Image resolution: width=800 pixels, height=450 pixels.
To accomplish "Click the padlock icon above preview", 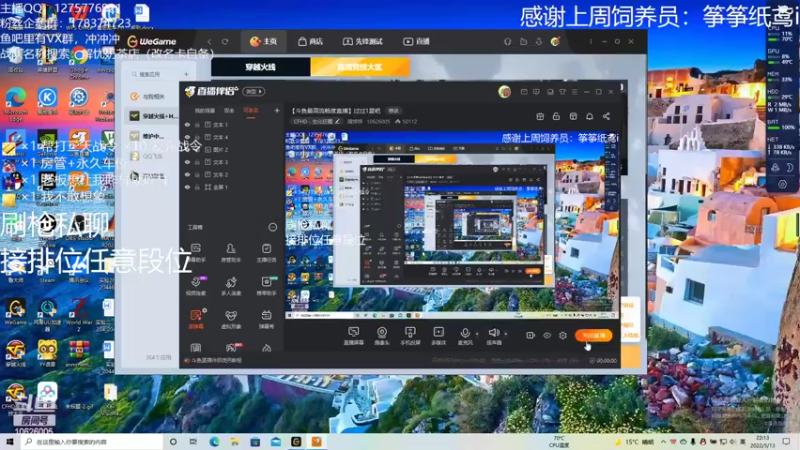I will point(556,116).
